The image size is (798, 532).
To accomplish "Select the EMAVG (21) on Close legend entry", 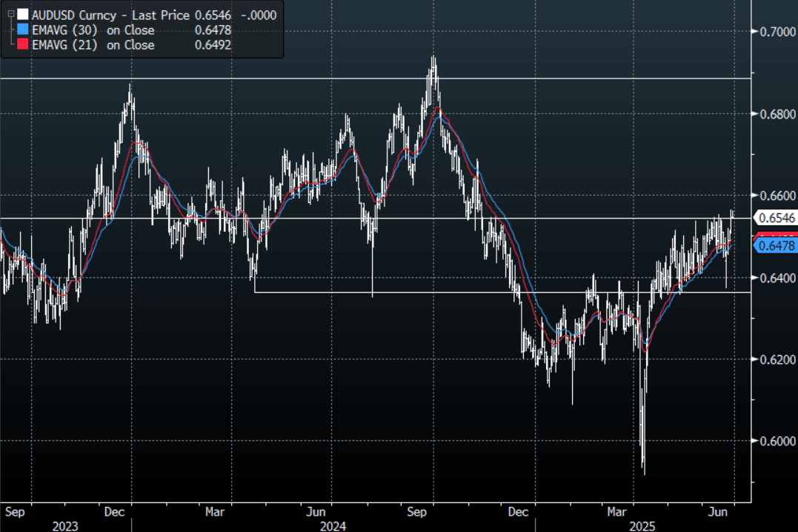I will click(93, 45).
